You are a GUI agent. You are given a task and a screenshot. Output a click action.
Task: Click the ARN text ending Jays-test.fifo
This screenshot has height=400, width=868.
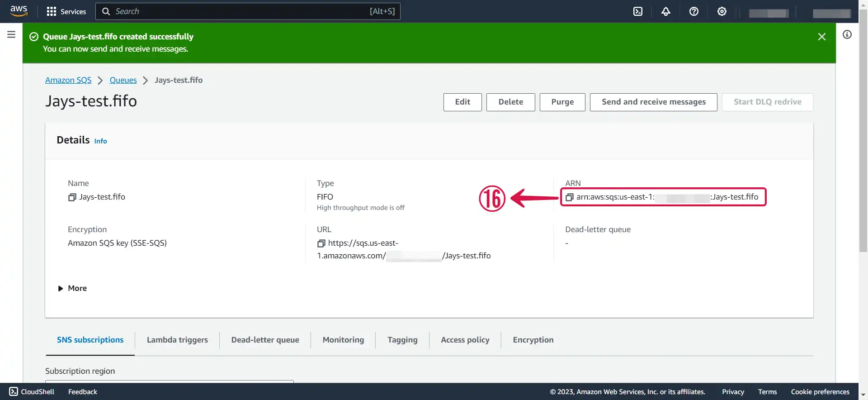tap(667, 197)
